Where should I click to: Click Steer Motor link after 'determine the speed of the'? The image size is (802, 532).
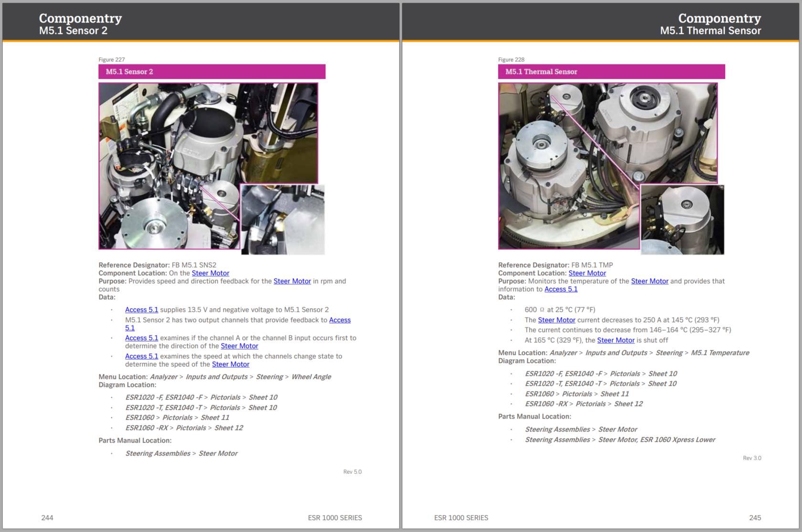pos(230,364)
